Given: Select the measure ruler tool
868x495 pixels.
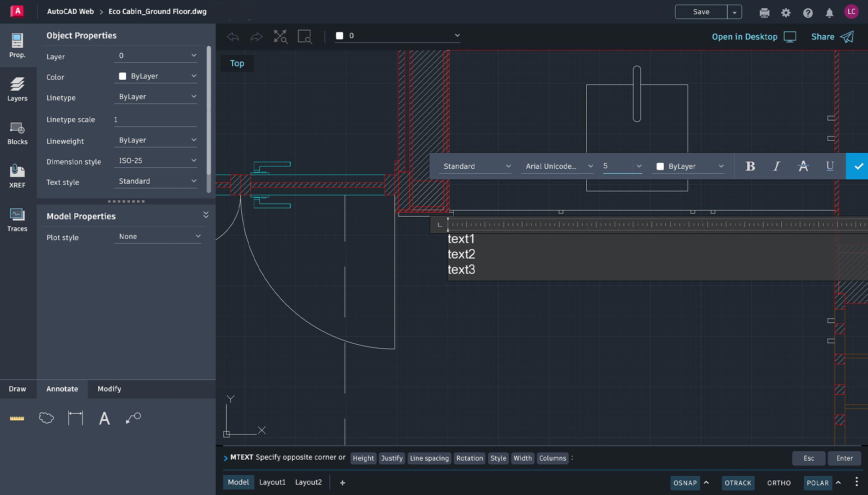Looking at the screenshot, I should point(17,418).
